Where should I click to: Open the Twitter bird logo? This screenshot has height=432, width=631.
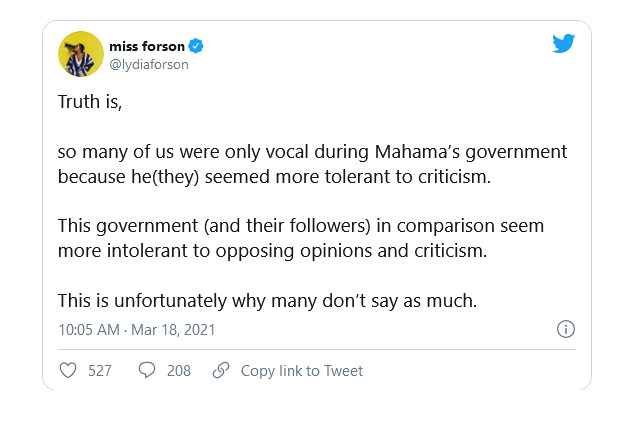[563, 43]
